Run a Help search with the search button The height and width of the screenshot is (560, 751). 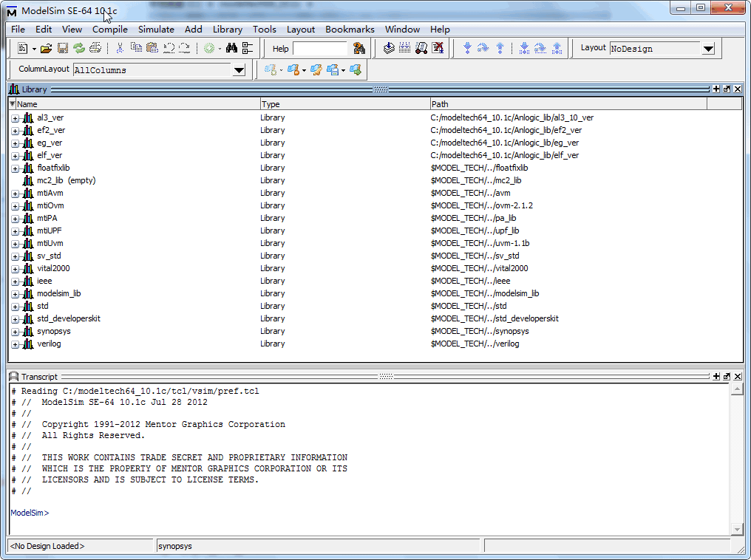click(359, 47)
